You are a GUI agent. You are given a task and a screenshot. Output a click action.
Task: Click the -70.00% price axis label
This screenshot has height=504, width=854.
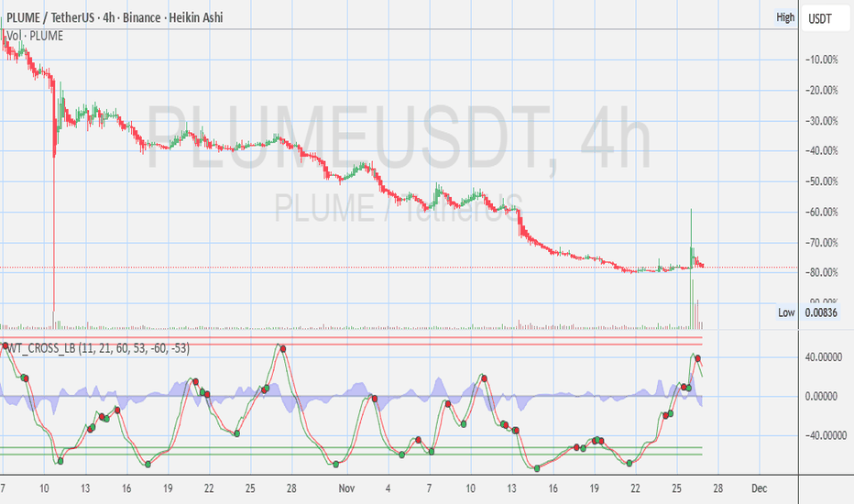[821, 242]
